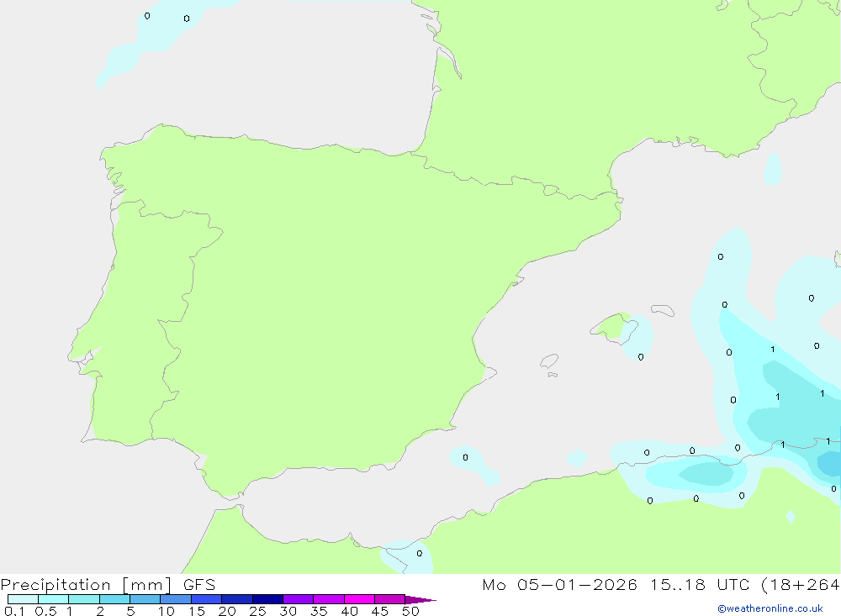Click the 'Precipitation [mm]' title text
This screenshot has width=841, height=616.
coord(86,585)
